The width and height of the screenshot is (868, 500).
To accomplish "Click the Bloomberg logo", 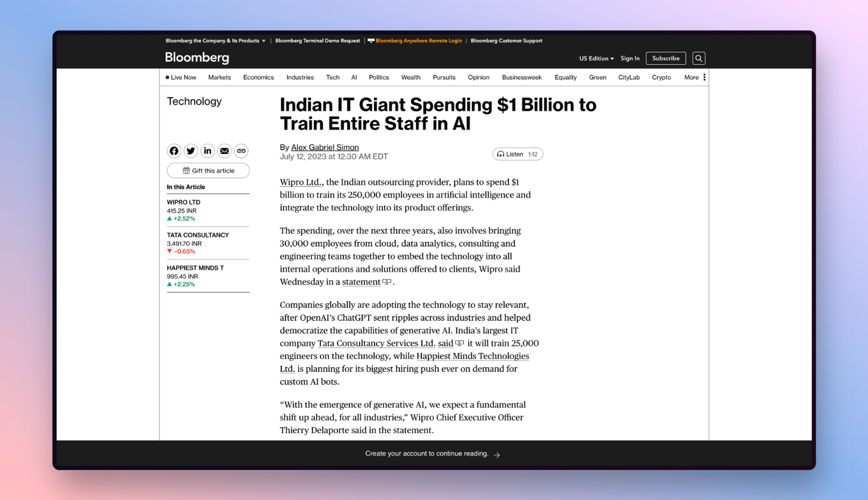I will [197, 58].
